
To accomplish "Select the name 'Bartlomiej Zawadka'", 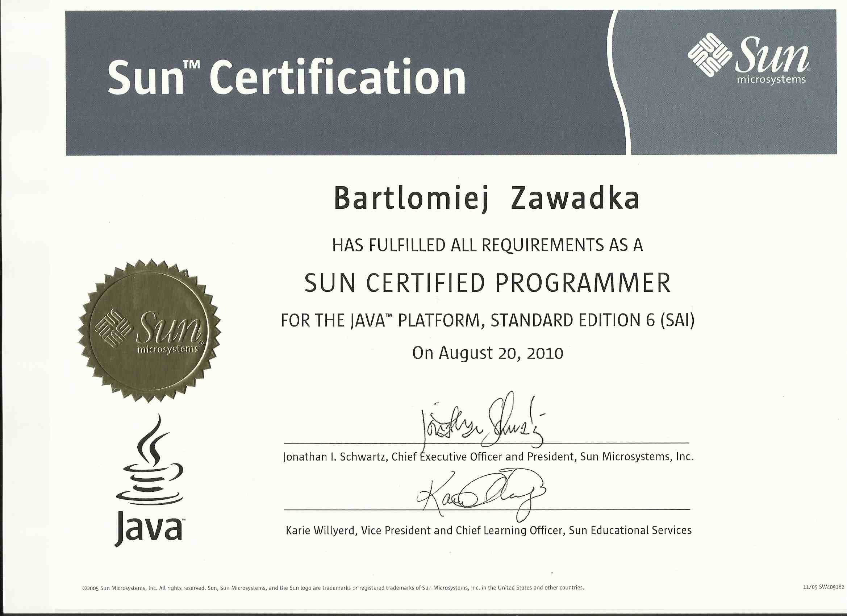I will [486, 199].
